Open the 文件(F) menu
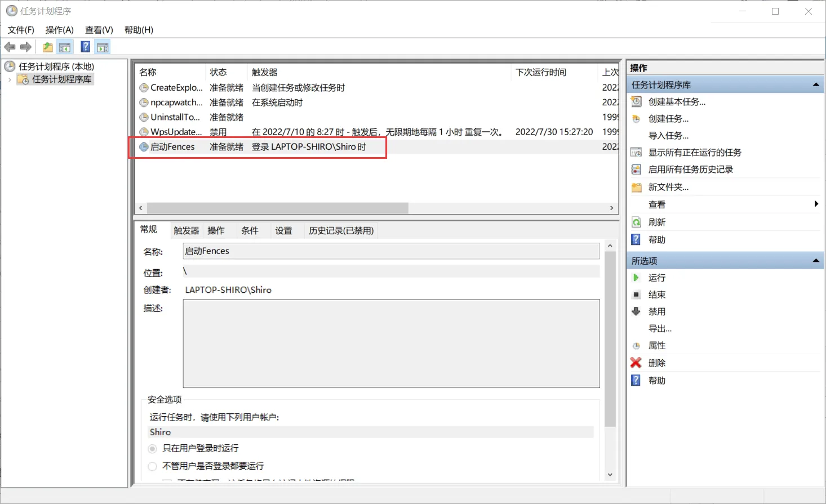The height and width of the screenshot is (504, 826). [21, 30]
